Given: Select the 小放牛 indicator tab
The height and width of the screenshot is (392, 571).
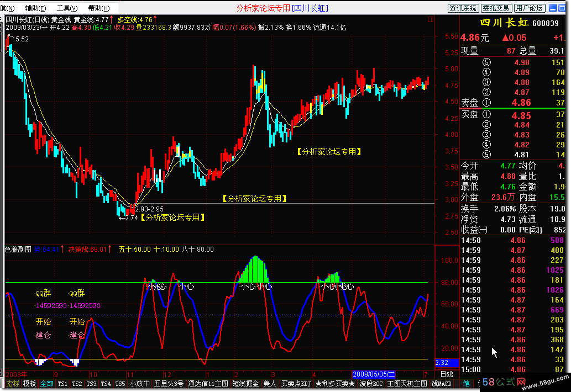Looking at the screenshot, I should (x=140, y=384).
